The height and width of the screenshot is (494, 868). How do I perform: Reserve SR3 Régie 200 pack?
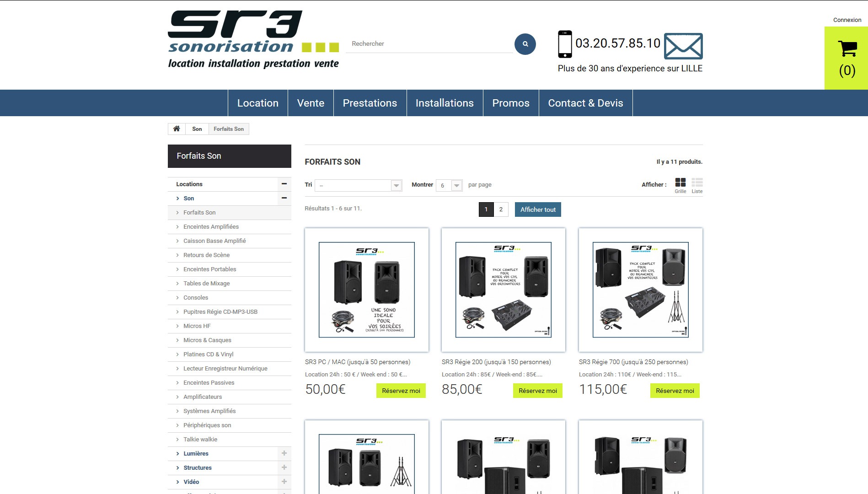pos(538,391)
